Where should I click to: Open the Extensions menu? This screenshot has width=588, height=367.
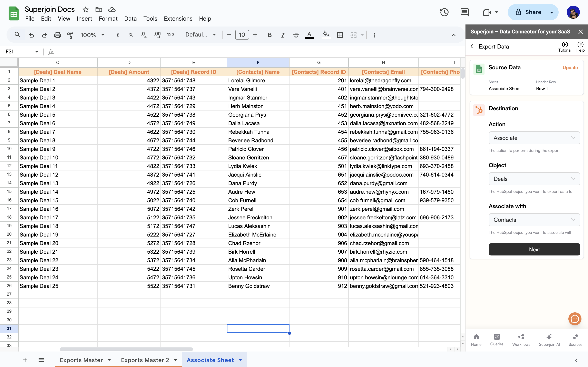pyautogui.click(x=178, y=19)
